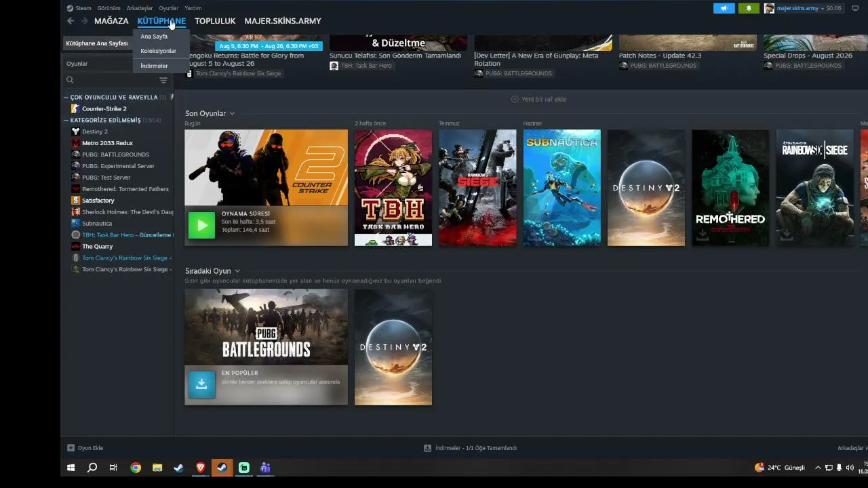Select Remothered: Tormented Fathers in the list

(125, 189)
